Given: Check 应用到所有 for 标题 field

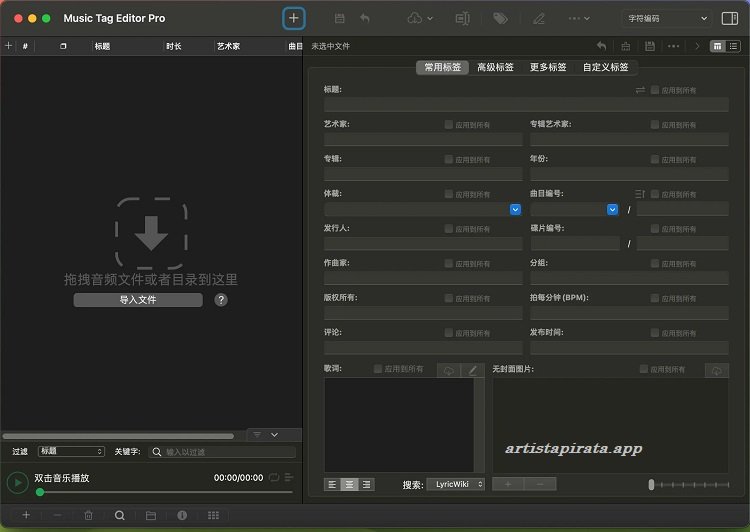Looking at the screenshot, I should click(x=655, y=90).
